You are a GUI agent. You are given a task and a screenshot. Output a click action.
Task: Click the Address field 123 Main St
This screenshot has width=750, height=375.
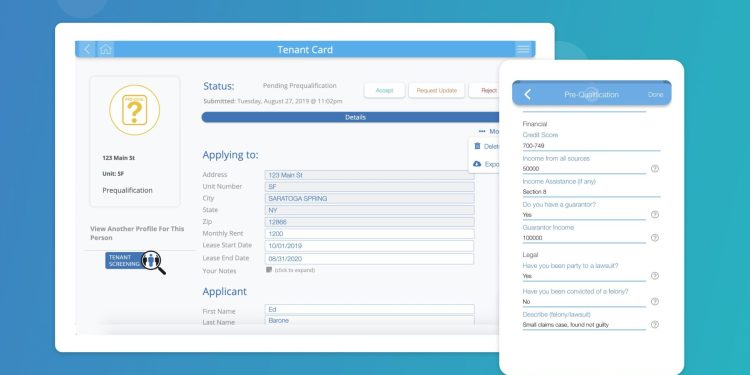click(369, 175)
